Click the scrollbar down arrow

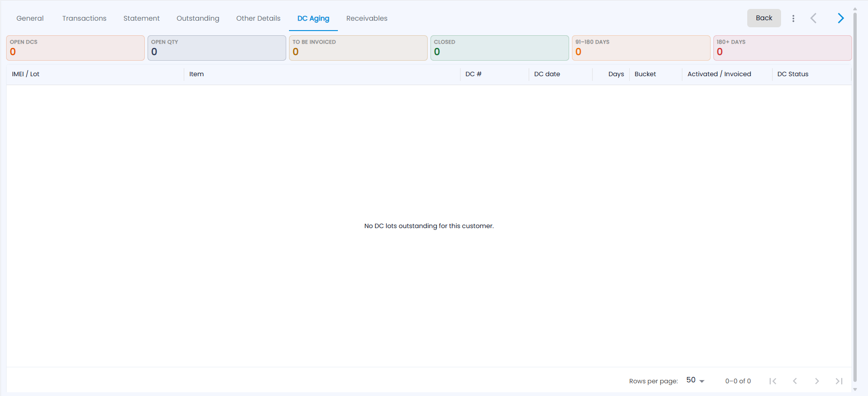click(x=855, y=389)
